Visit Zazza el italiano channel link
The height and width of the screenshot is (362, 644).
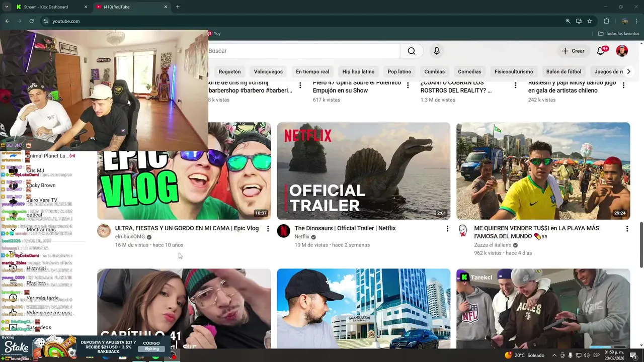493,245
